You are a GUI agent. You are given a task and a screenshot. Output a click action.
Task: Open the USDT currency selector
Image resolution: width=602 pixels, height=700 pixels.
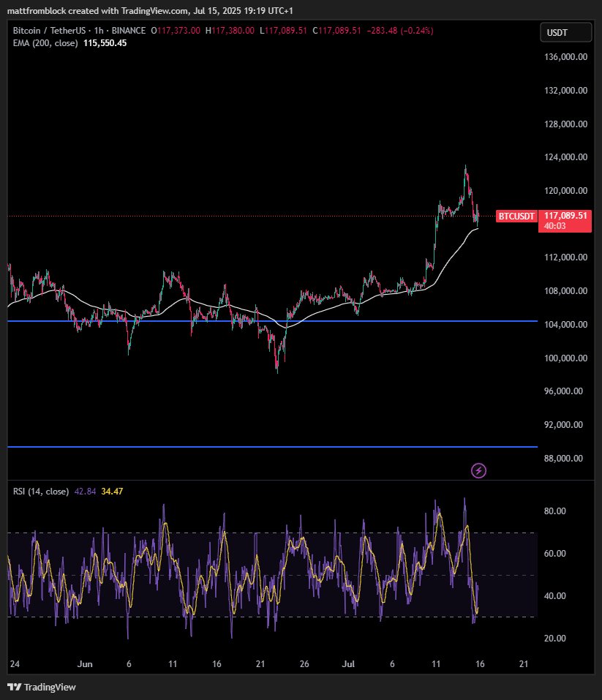566,33
